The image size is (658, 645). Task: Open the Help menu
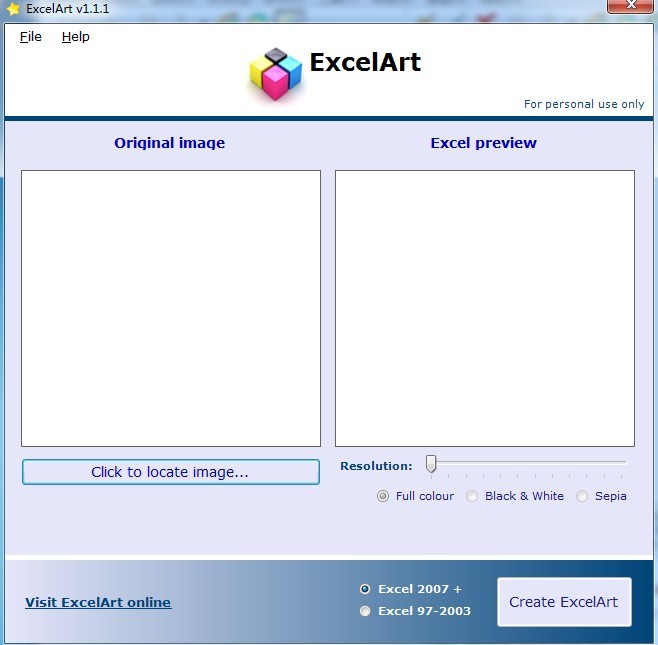[x=75, y=37]
